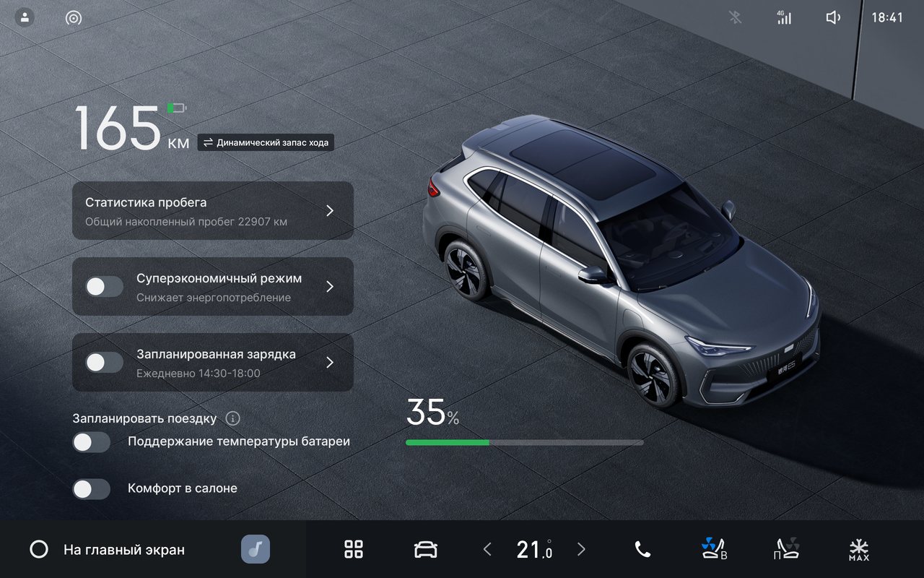Tap the green battery icon next to range
Viewport: 924px width, 578px height.
(x=176, y=108)
